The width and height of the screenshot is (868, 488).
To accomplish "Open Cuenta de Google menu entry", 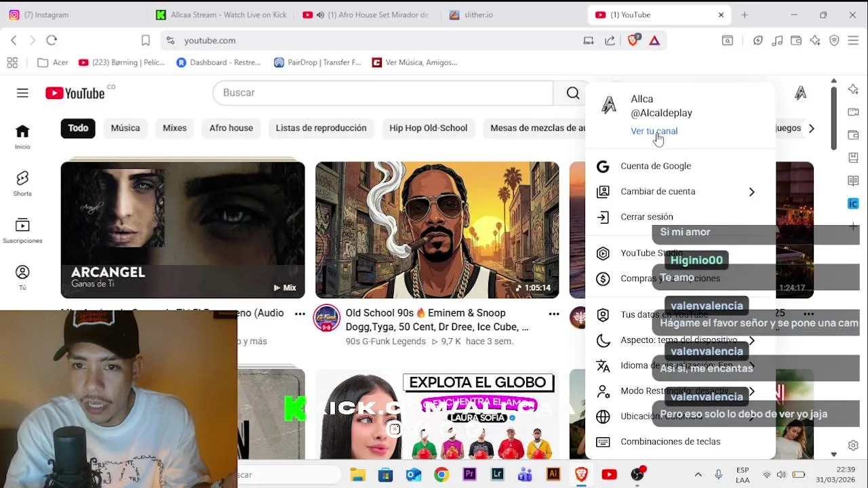I will tap(681, 166).
